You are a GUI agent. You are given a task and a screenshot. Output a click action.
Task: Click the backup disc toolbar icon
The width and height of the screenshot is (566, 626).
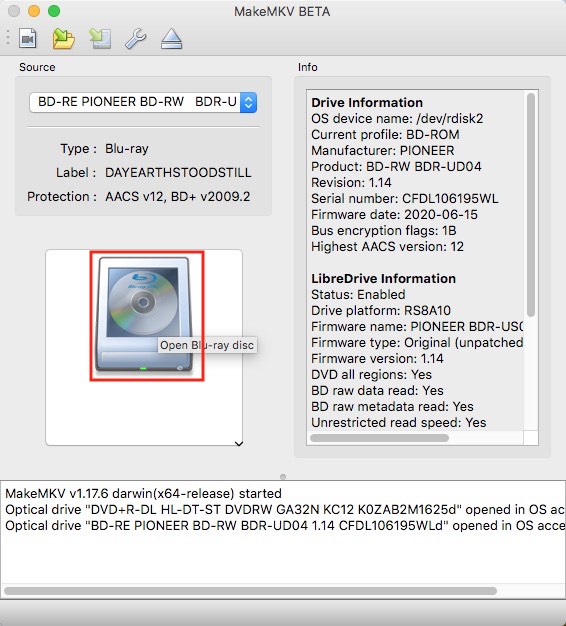(100, 39)
